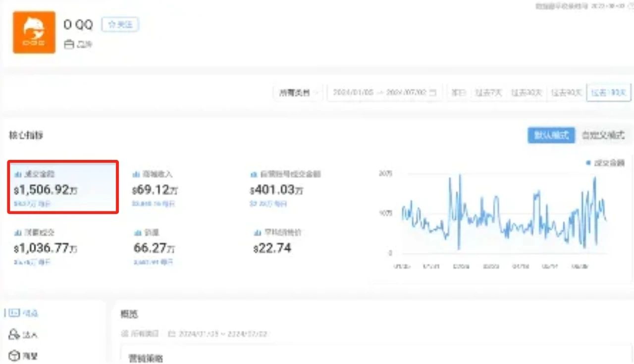
Task: Click the calendar icon in date range picker
Action: [433, 93]
